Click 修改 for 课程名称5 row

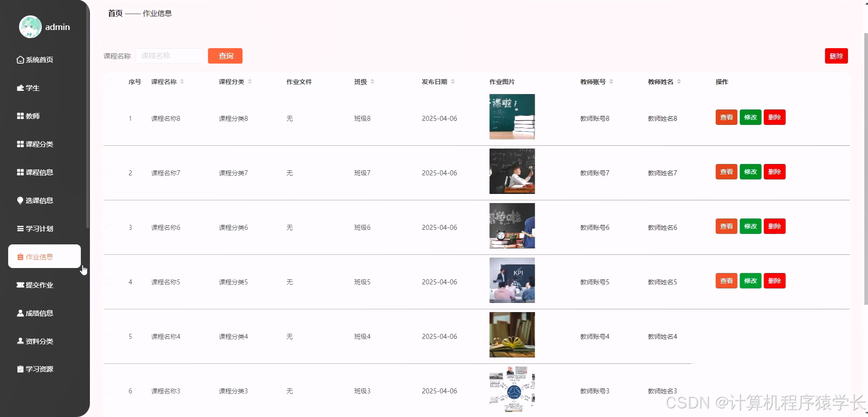pos(750,281)
